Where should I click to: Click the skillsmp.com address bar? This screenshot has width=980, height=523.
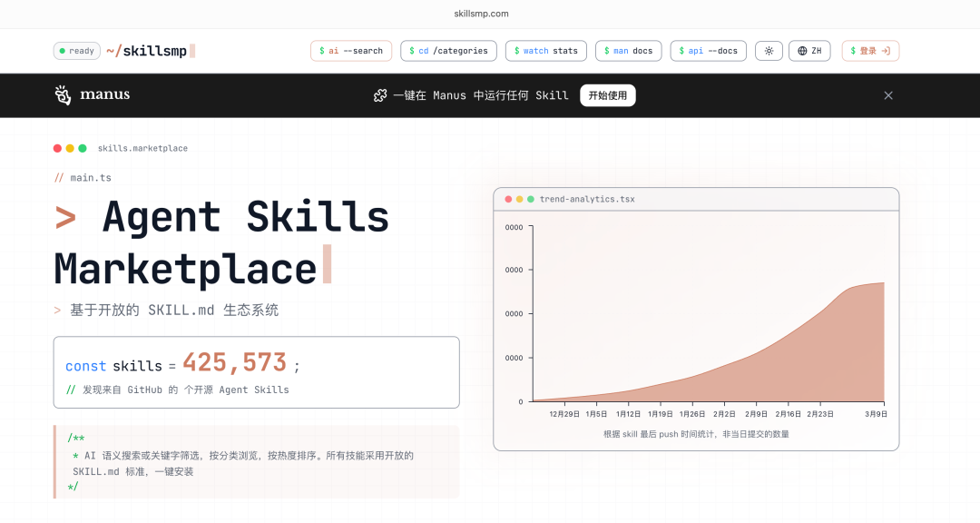tap(481, 13)
